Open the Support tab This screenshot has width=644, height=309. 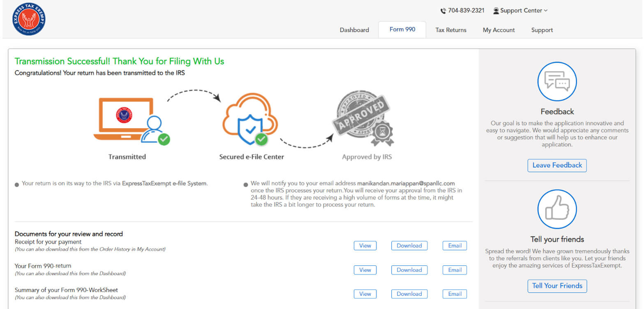pyautogui.click(x=542, y=30)
